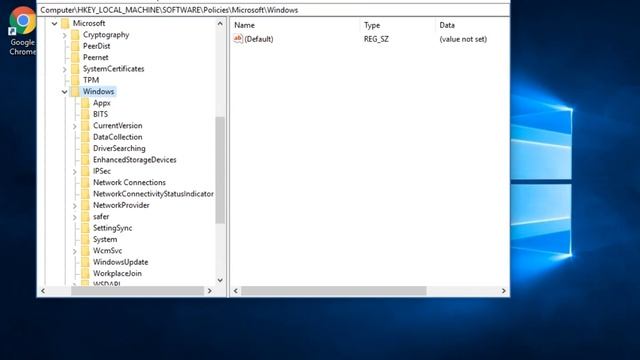Click the tree pane scroll up arrow
The width and height of the screenshot is (640, 360).
(x=220, y=24)
